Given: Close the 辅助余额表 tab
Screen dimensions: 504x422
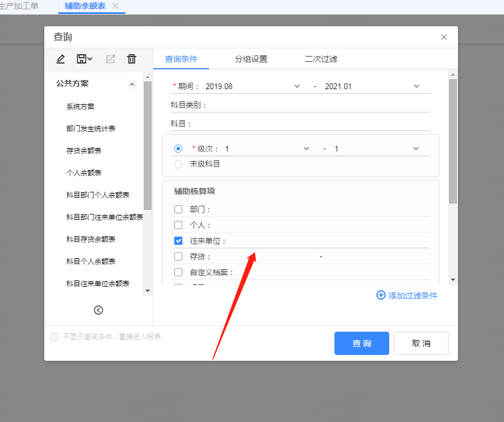Looking at the screenshot, I should pos(115,6).
